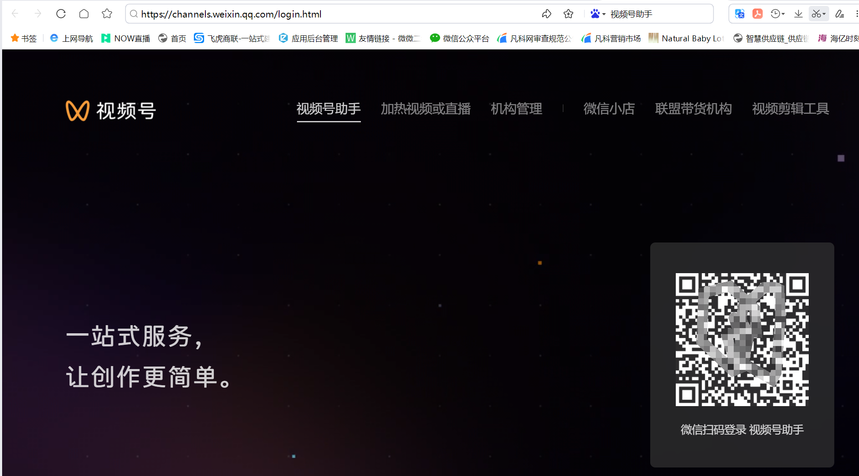Click the 微信扫码登录 视频号助手 caption
The height and width of the screenshot is (476, 859).
742,430
